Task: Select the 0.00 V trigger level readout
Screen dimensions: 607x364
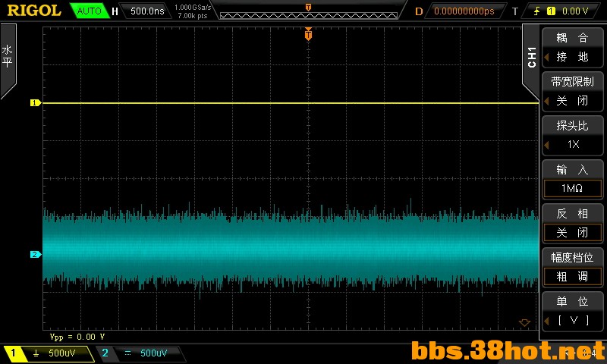Action: pyautogui.click(x=575, y=11)
